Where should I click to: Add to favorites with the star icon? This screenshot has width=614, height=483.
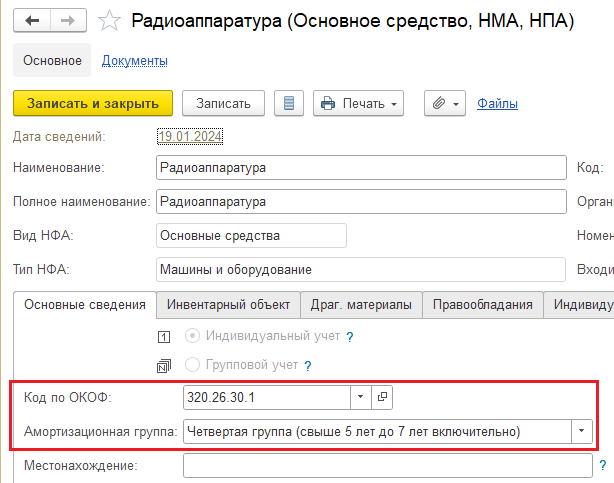109,21
